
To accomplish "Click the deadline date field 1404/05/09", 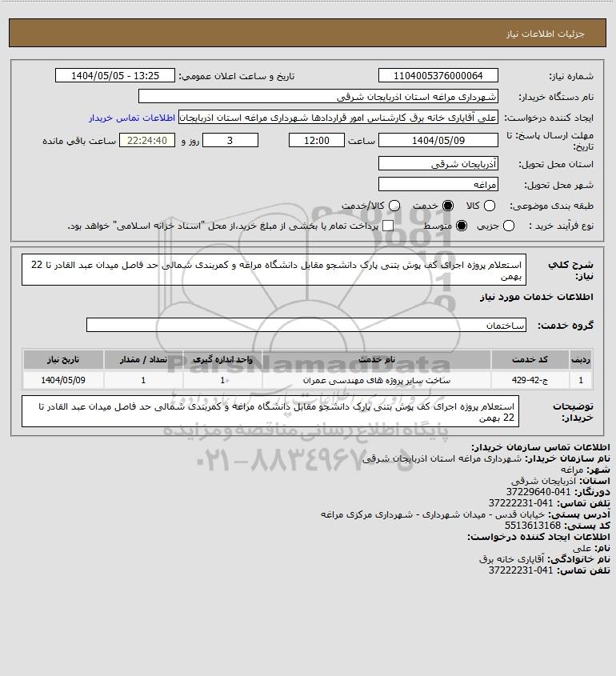I will tap(438, 140).
